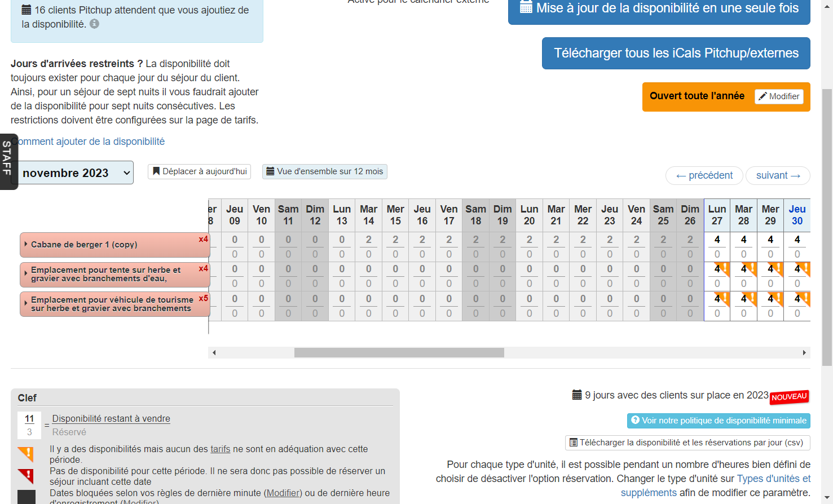Click Disponibilité restant à vendre legend text

111,419
